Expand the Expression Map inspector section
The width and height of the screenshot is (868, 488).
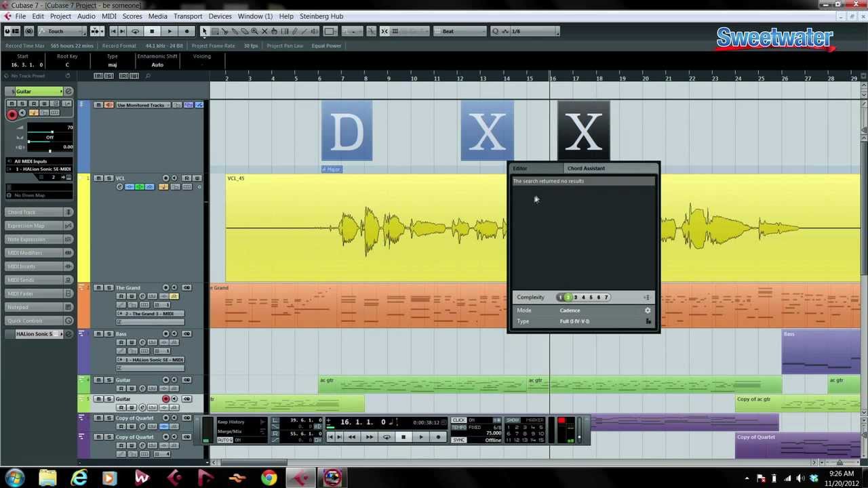pos(39,226)
